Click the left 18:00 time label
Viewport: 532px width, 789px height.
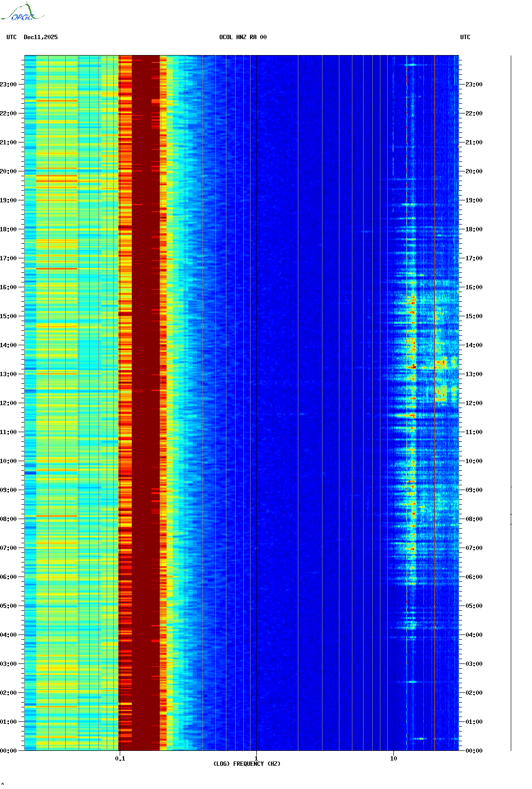click(8, 229)
